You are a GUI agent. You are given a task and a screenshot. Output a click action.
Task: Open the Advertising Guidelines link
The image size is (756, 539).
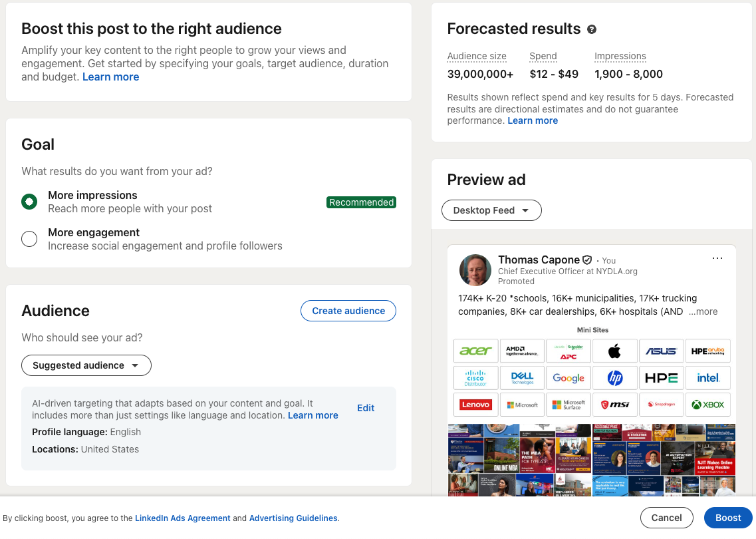pos(293,518)
